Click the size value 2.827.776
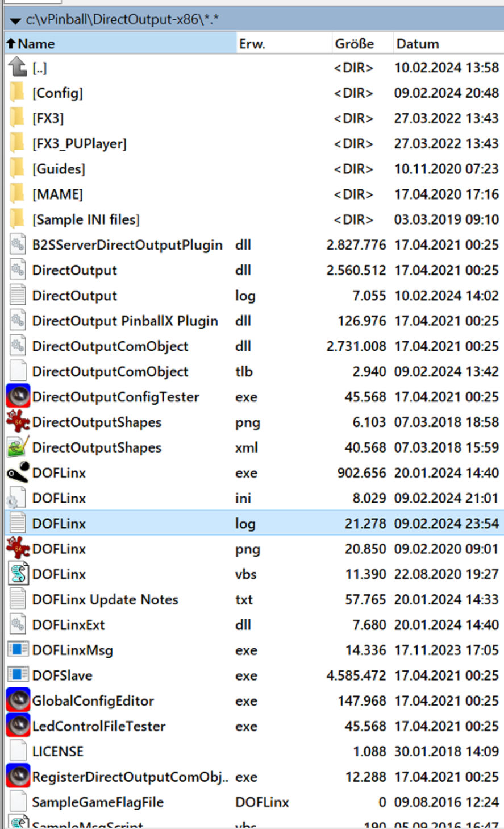504x829 pixels. 356,244
